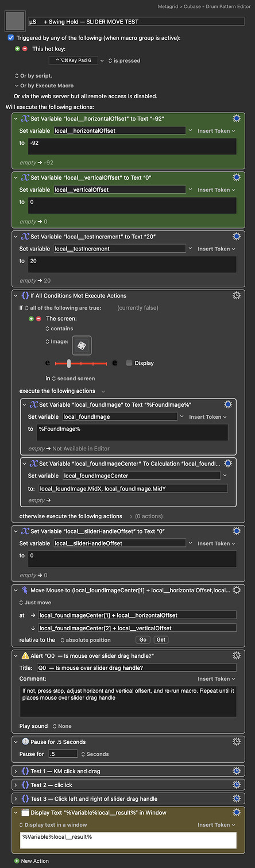Click the clock icon of Pause action
Image resolution: width=255 pixels, height=868 pixels.
pos(25,742)
